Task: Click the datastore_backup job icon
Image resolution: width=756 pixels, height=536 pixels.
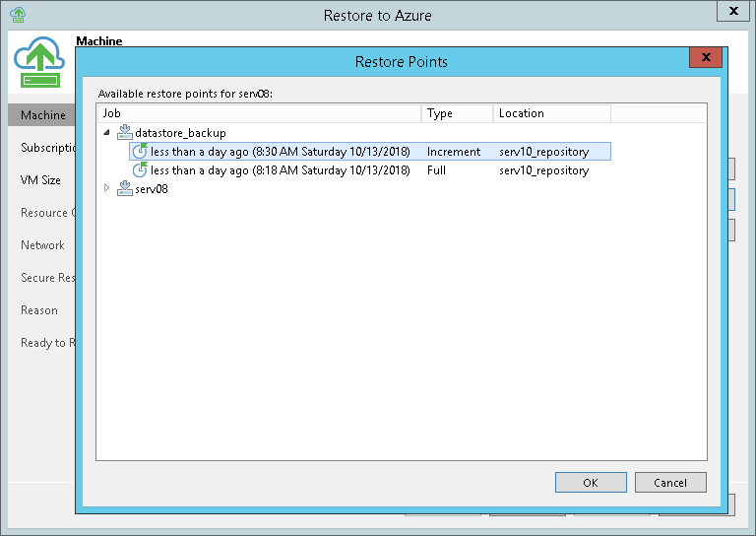Action: (125, 132)
